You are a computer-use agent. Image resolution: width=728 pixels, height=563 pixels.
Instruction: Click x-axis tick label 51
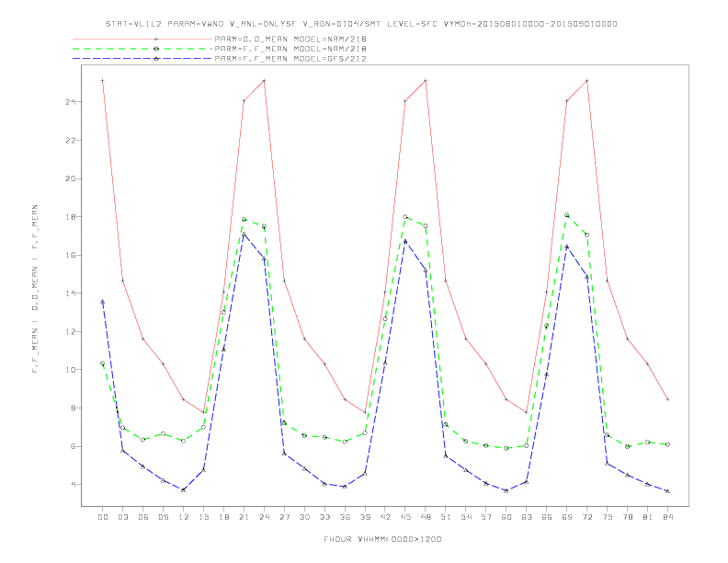pos(446,517)
